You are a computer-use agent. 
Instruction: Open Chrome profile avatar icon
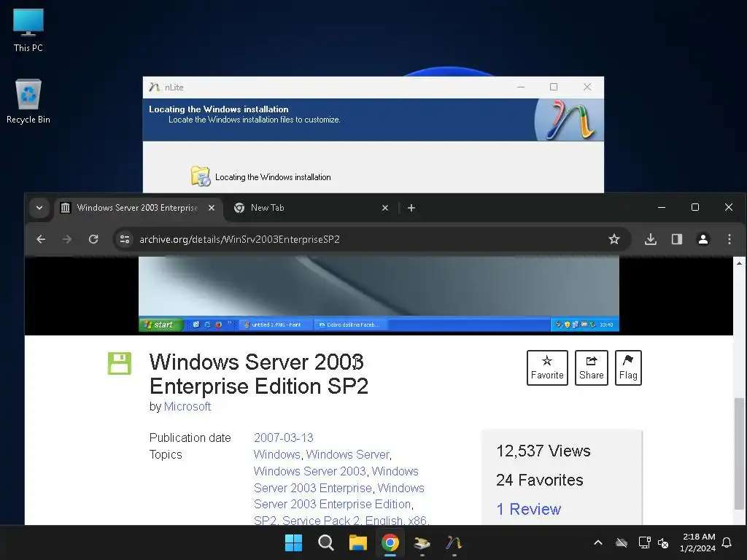tap(703, 239)
